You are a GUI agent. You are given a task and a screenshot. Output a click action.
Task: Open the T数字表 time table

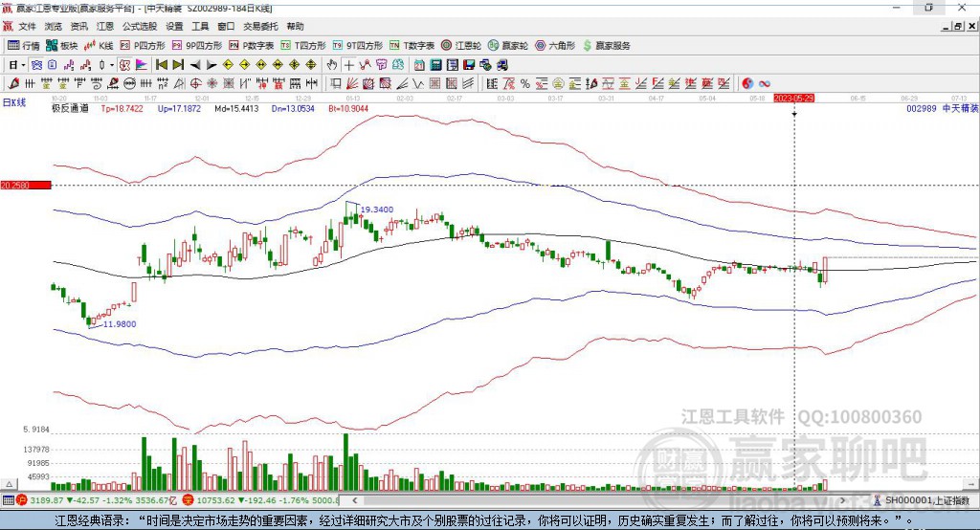412,46
